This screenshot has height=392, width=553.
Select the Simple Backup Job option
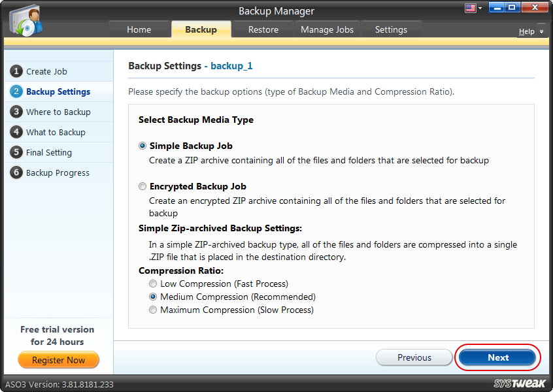pos(142,146)
